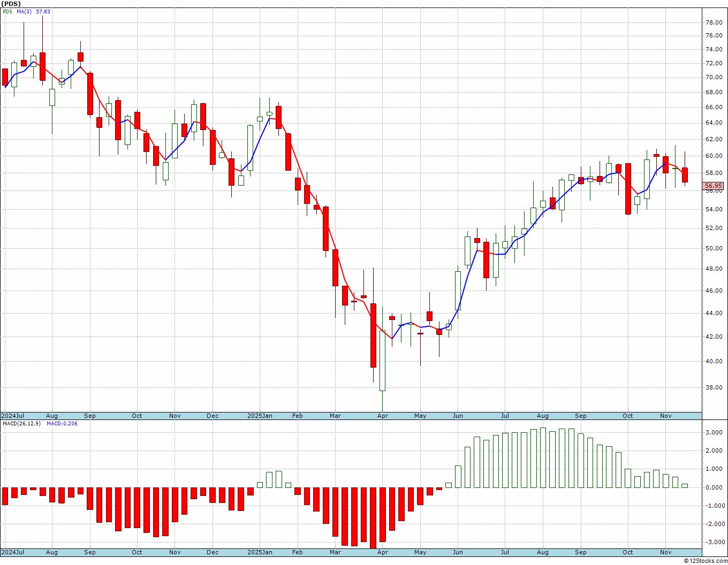Select the 52.00 price axis label
This screenshot has height=565, width=728.
714,228
